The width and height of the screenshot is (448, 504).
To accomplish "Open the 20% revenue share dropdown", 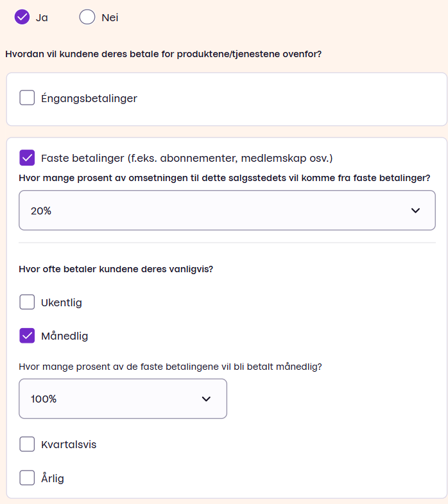I will coord(218,211).
